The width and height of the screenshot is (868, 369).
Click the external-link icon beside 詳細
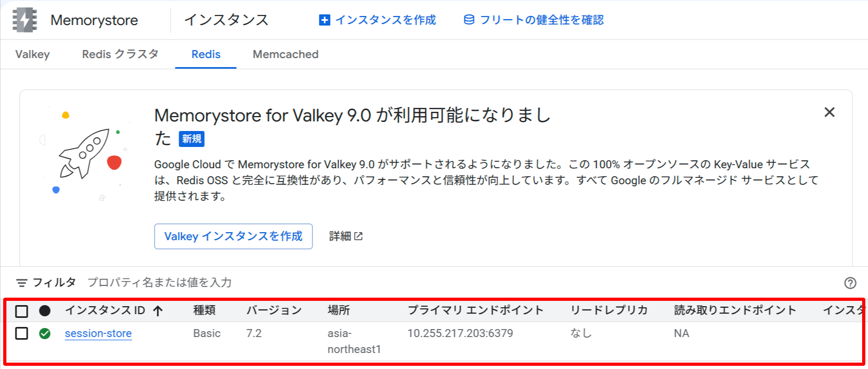[358, 236]
